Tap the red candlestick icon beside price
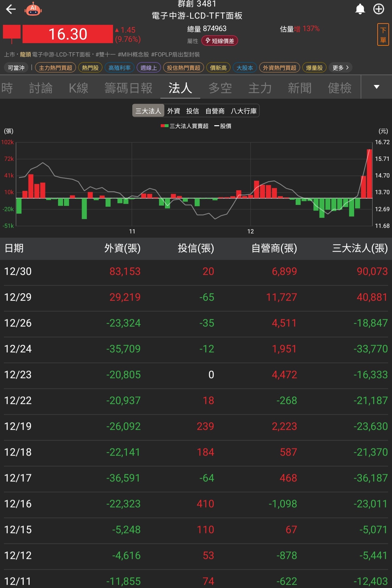Screen dimensions: 392x588 coord(12,34)
